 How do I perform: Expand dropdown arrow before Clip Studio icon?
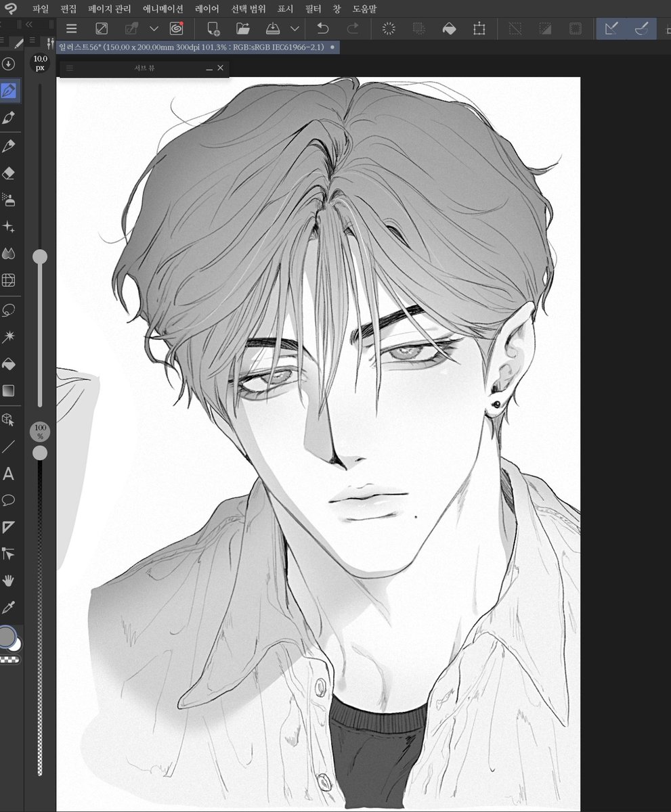pyautogui.click(x=154, y=28)
